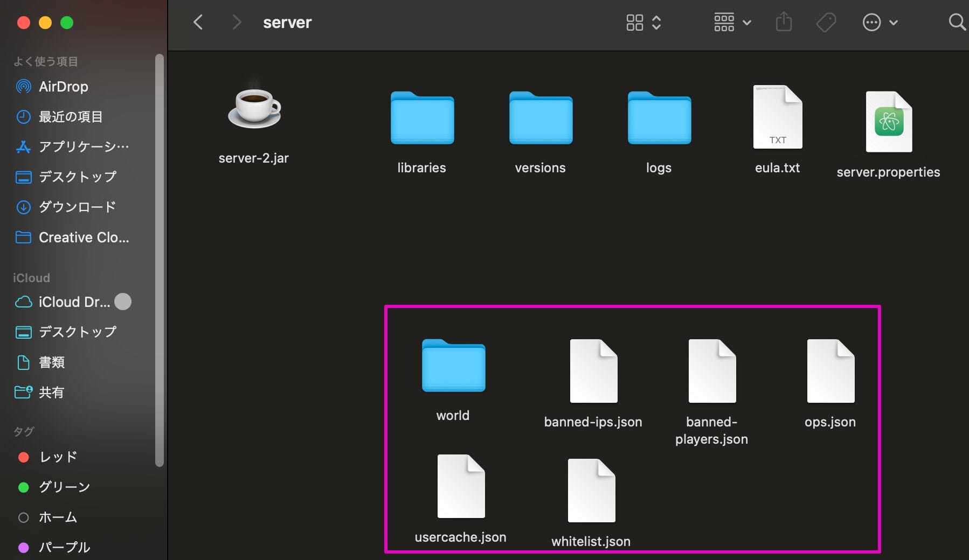Open the libraries folder
This screenshot has width=969, height=560.
point(422,118)
